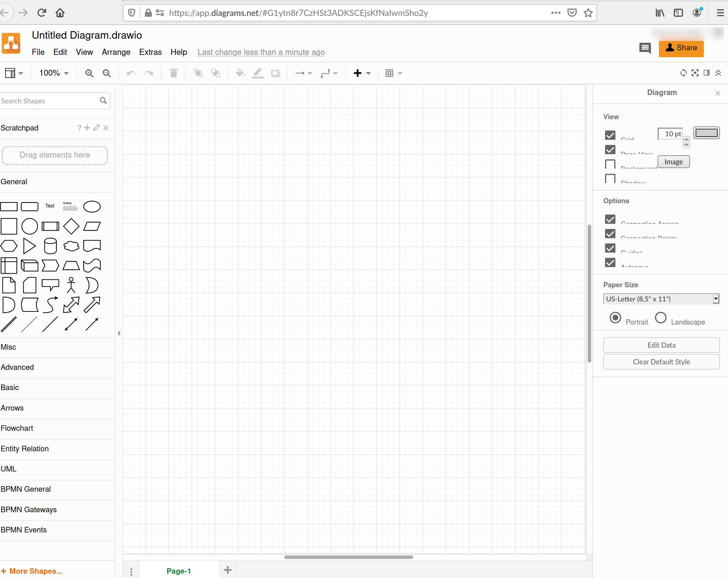728x578 pixels.
Task: Click the add new page plus icon
Action: pyautogui.click(x=227, y=570)
